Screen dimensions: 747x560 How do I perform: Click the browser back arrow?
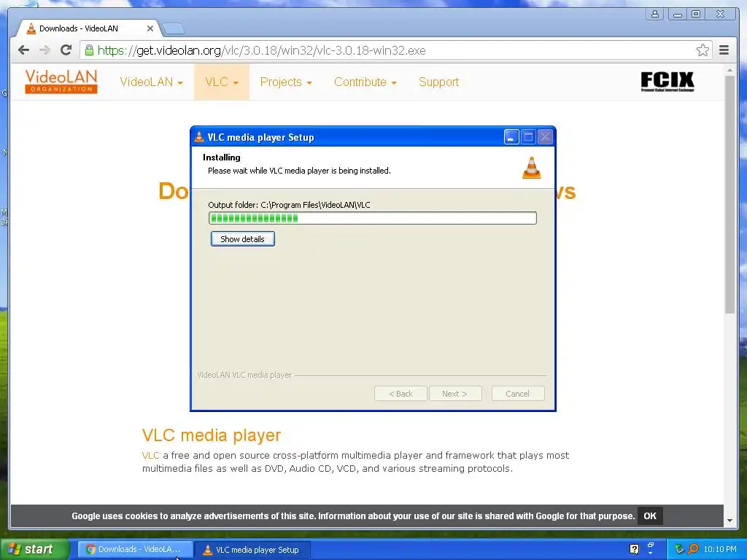tap(23, 50)
